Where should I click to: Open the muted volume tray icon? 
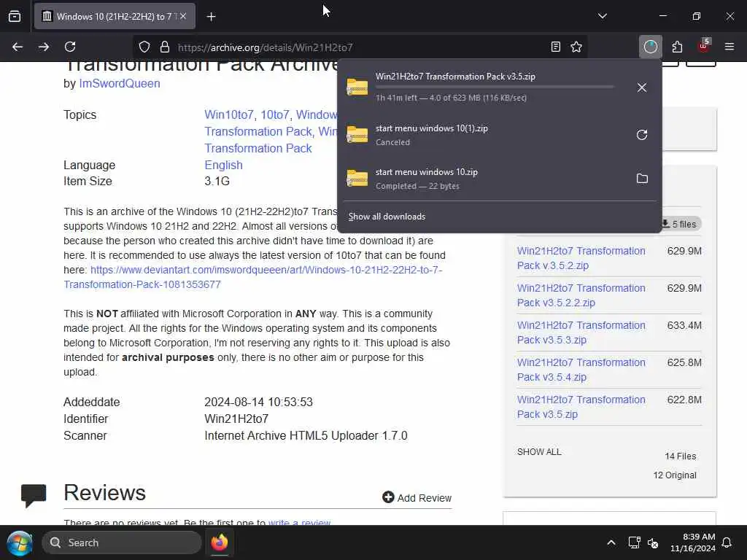pos(653,542)
